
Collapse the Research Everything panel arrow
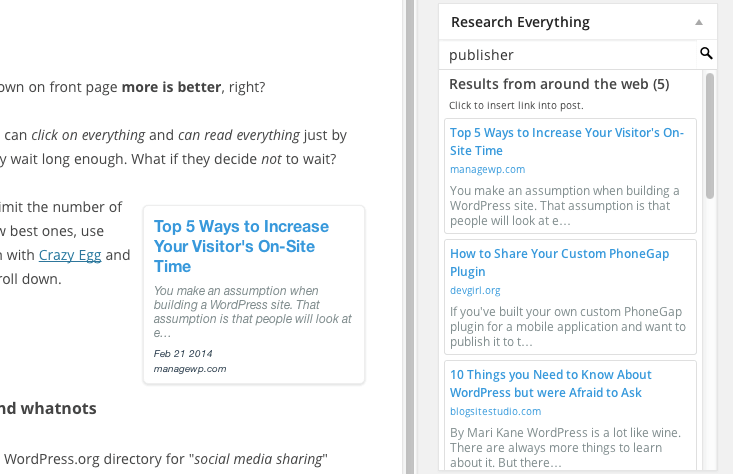[700, 22]
